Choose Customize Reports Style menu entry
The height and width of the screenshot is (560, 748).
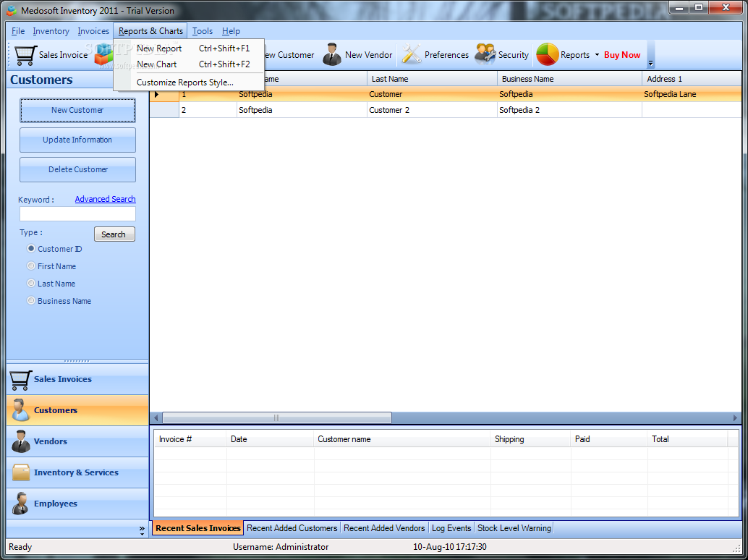[x=189, y=82]
